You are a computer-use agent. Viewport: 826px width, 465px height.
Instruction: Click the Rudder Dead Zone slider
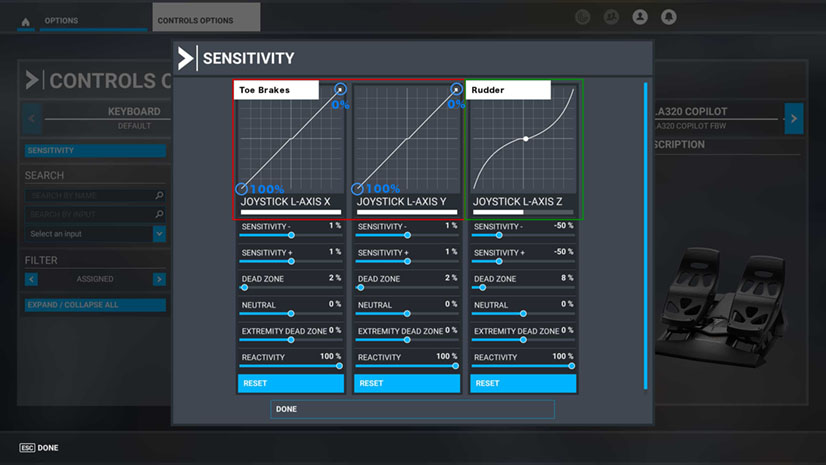point(522,287)
